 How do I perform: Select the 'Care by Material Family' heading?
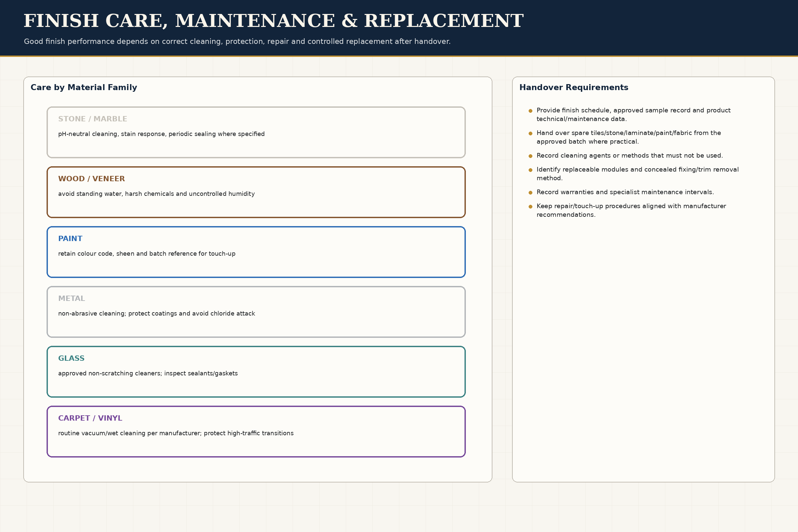[84, 87]
